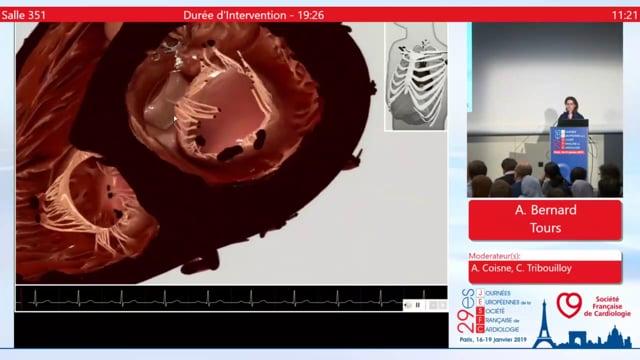Image resolution: width=640 pixels, height=360 pixels.
Task: Click the first greyed icon after pause
Action: (x=433, y=305)
